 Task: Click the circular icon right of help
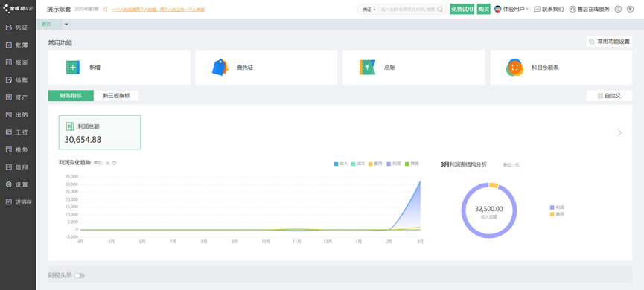[630, 9]
